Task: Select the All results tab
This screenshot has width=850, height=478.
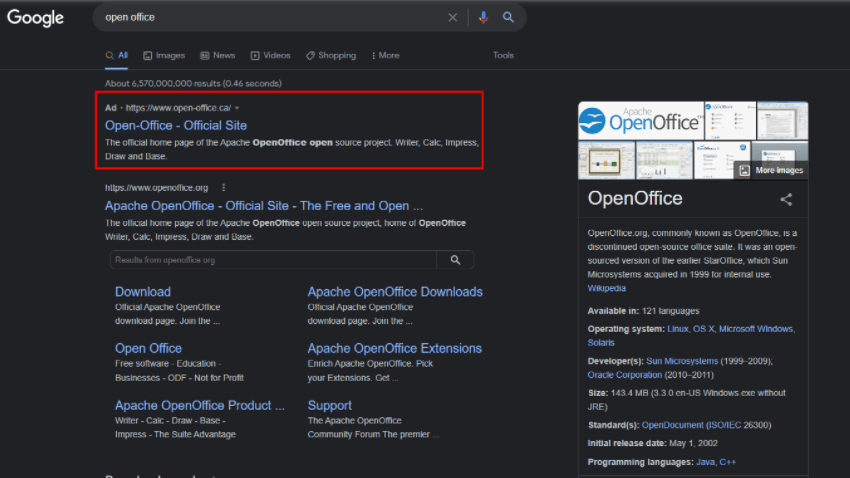Action: coord(117,55)
